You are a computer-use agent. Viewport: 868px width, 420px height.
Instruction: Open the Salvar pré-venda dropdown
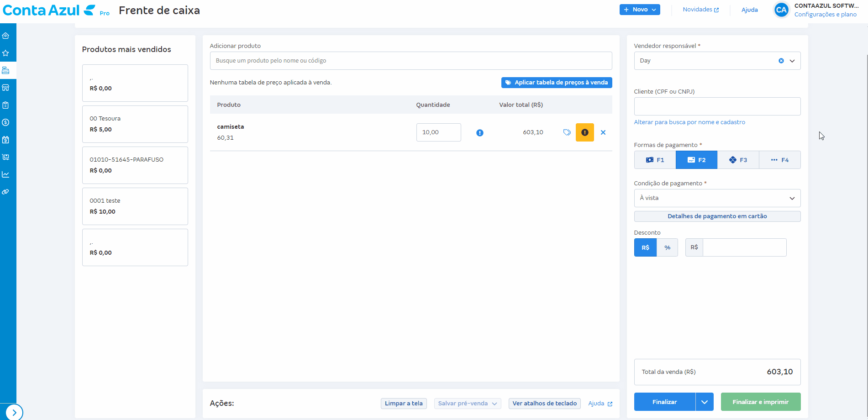pos(468,404)
